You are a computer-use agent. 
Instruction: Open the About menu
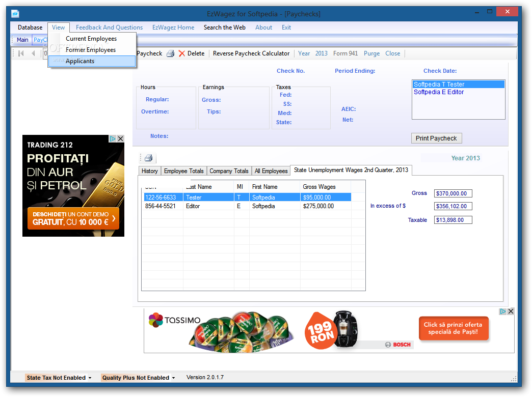pos(263,27)
